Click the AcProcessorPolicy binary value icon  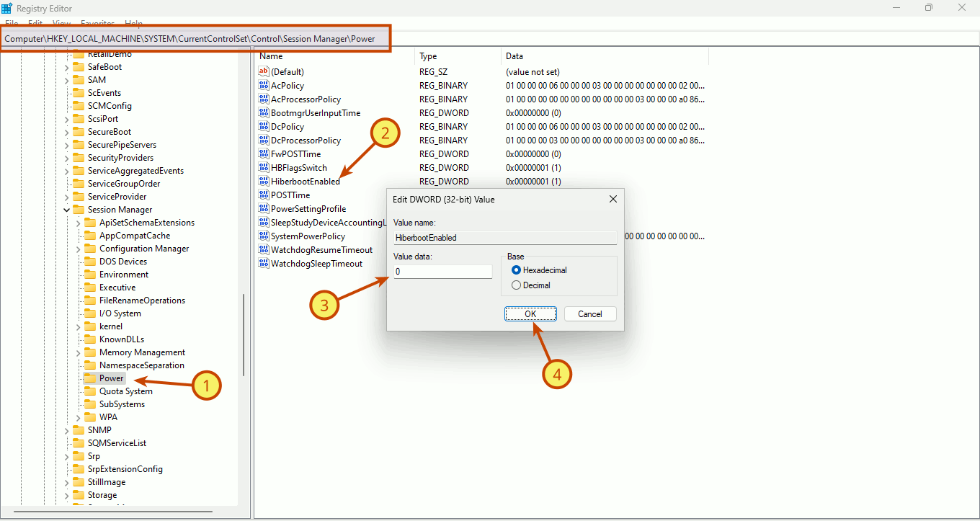[263, 99]
